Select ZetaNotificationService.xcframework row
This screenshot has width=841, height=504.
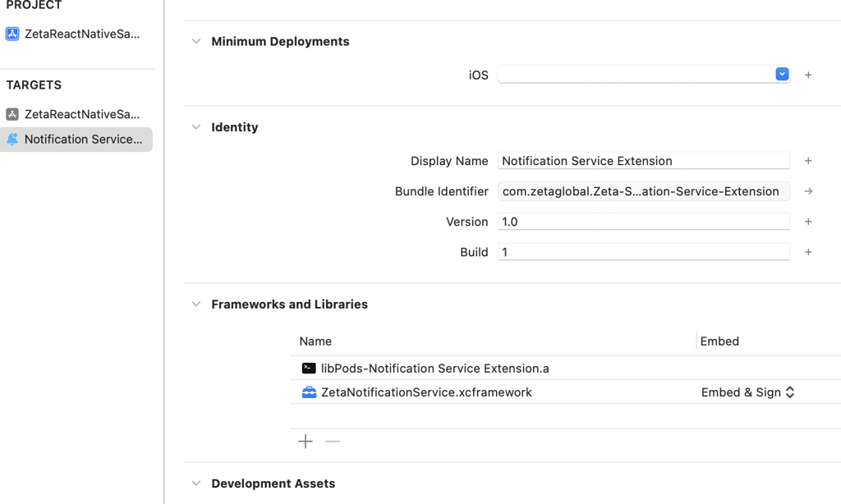(565, 392)
